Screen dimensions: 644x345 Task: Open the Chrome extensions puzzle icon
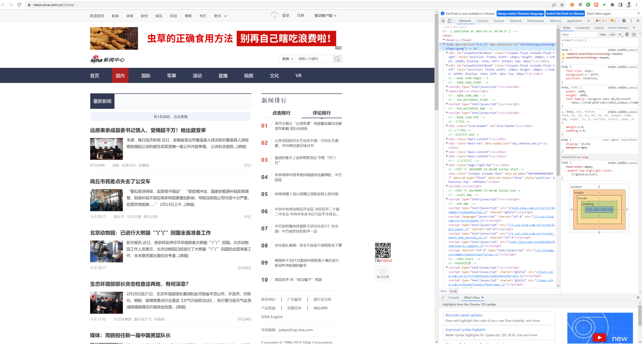tap(612, 5)
